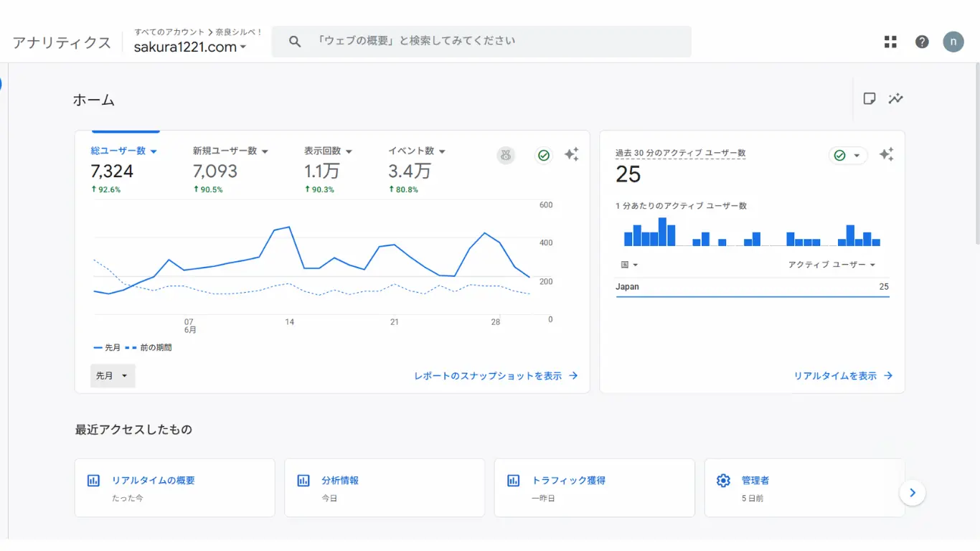The image size is (980, 551).
Task: Click the medal badge icon on overview card
Action: tap(506, 155)
